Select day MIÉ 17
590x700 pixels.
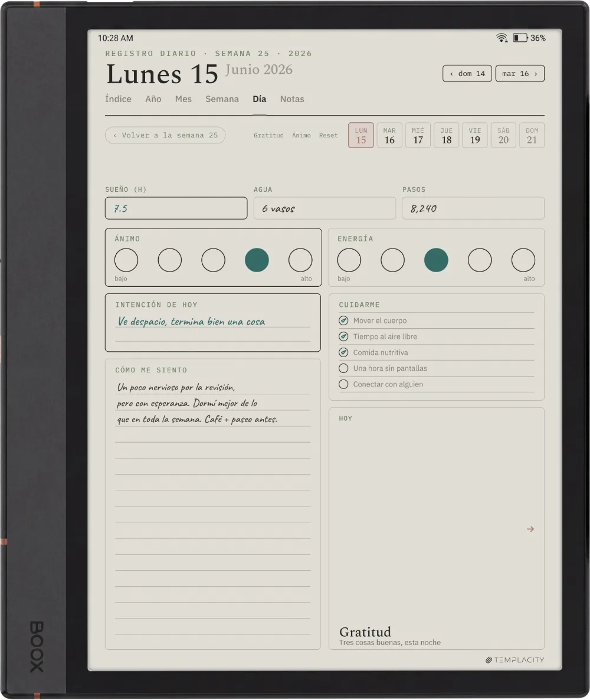coord(418,135)
